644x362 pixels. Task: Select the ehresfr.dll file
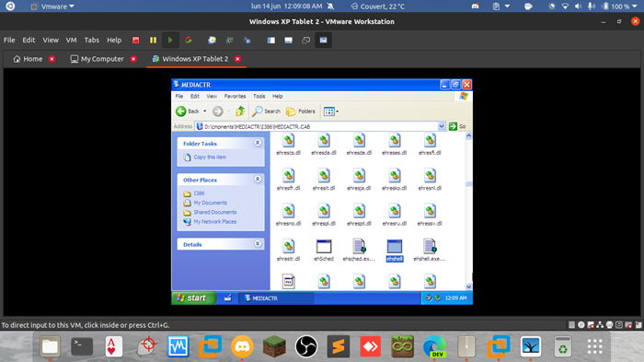pos(288,180)
